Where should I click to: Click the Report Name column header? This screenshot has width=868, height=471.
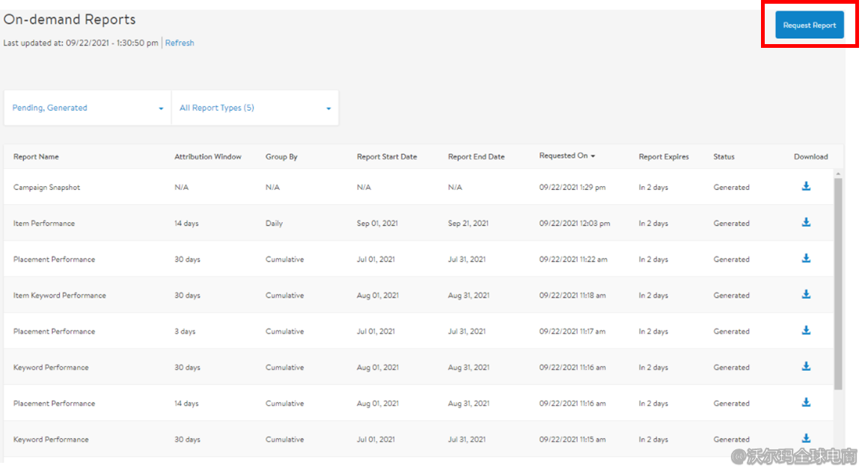[36, 157]
